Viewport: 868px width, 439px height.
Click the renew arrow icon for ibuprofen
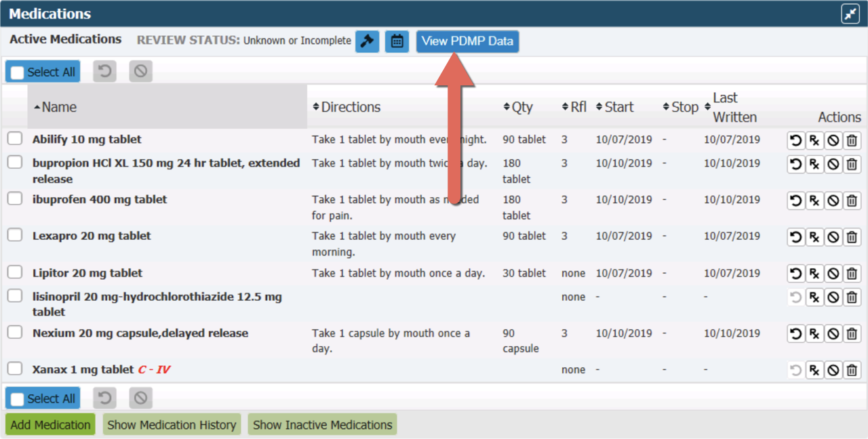795,201
